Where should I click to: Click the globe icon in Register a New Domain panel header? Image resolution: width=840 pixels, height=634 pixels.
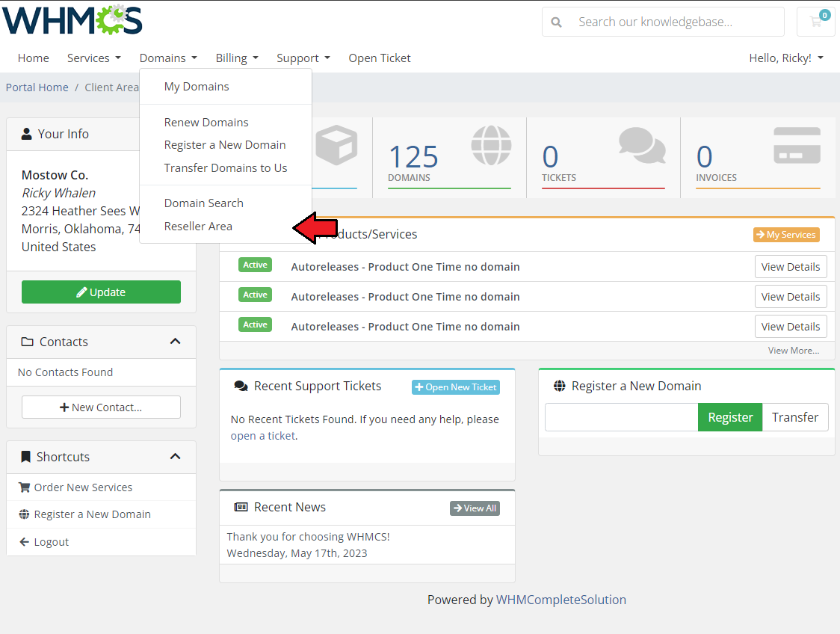tap(559, 386)
